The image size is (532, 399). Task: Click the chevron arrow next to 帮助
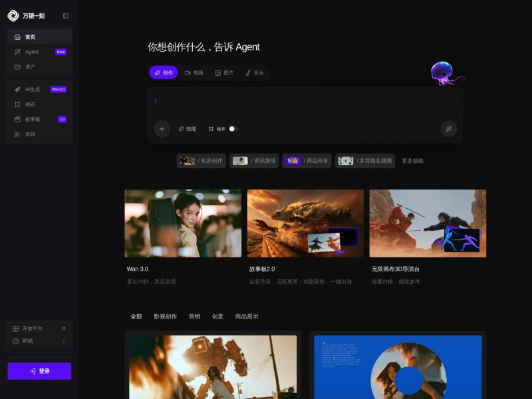tap(63, 341)
